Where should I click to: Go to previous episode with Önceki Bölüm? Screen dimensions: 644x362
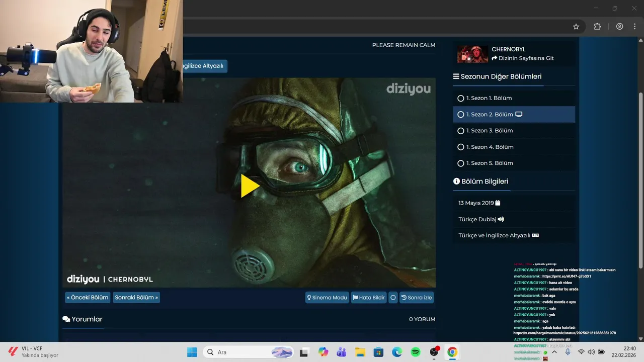88,298
